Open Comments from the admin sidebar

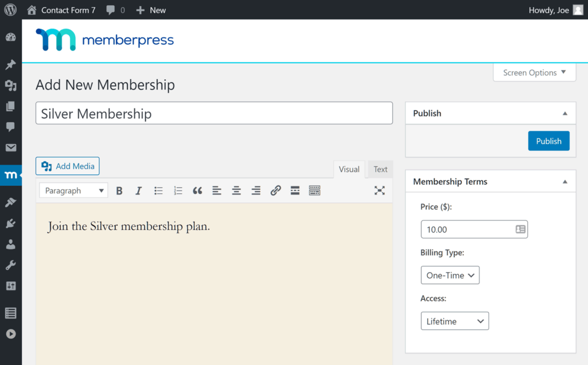[x=10, y=127]
